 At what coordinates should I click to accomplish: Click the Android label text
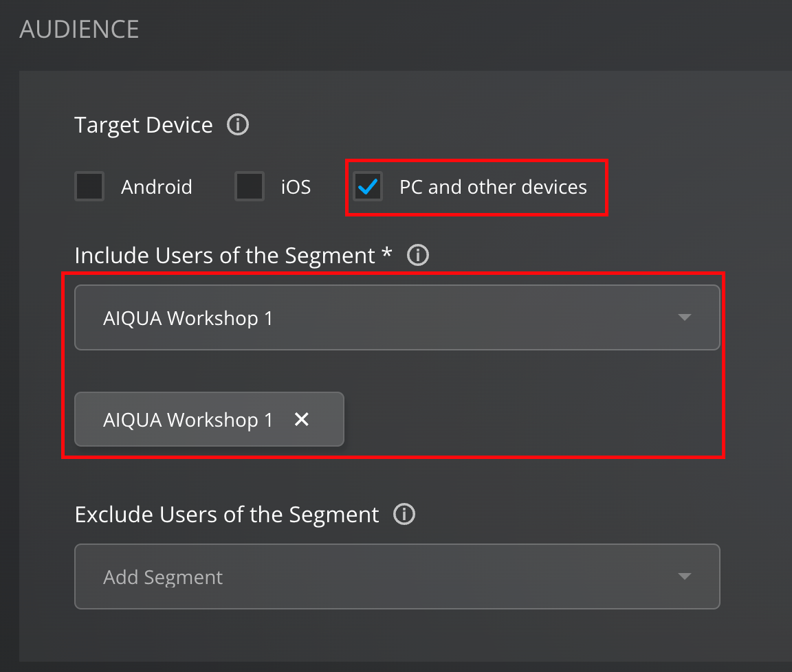157,187
